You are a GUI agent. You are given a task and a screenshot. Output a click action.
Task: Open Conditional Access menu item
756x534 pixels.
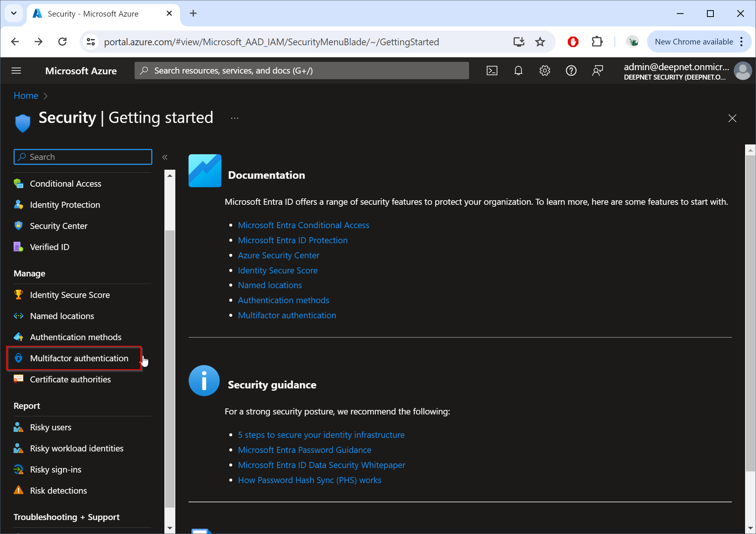click(x=65, y=184)
